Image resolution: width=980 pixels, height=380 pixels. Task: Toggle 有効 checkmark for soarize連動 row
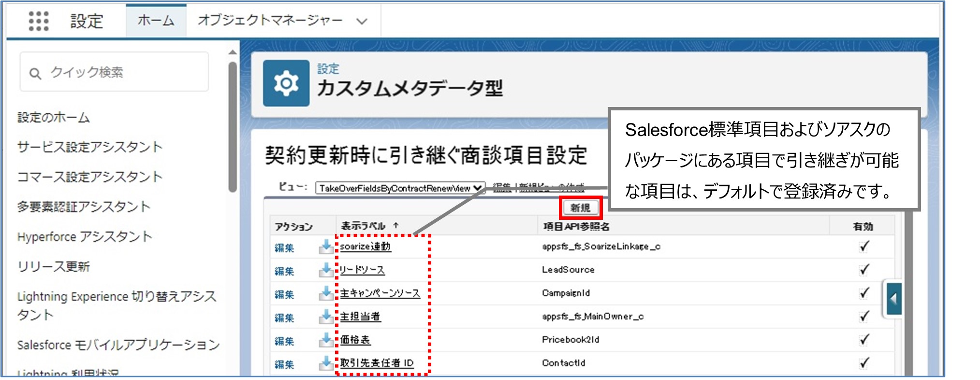[864, 246]
